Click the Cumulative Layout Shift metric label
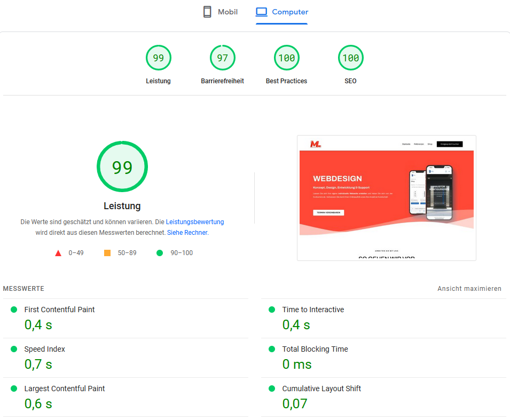This screenshot has width=510, height=420. click(x=321, y=389)
